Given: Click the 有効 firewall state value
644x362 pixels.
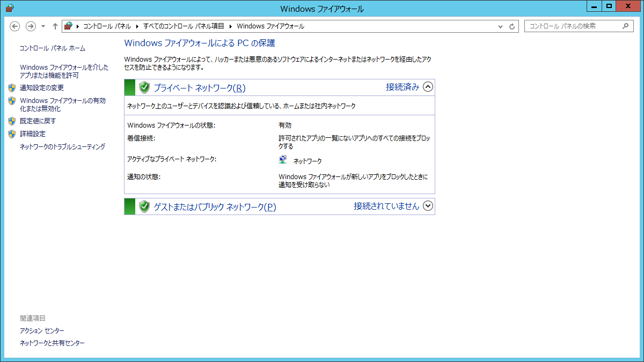Looking at the screenshot, I should click(x=285, y=125).
